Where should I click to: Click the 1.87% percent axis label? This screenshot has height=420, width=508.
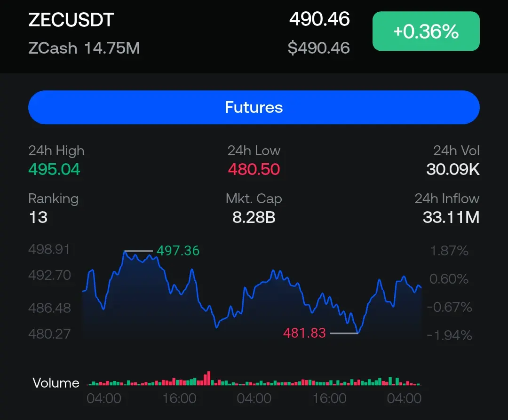(449, 251)
